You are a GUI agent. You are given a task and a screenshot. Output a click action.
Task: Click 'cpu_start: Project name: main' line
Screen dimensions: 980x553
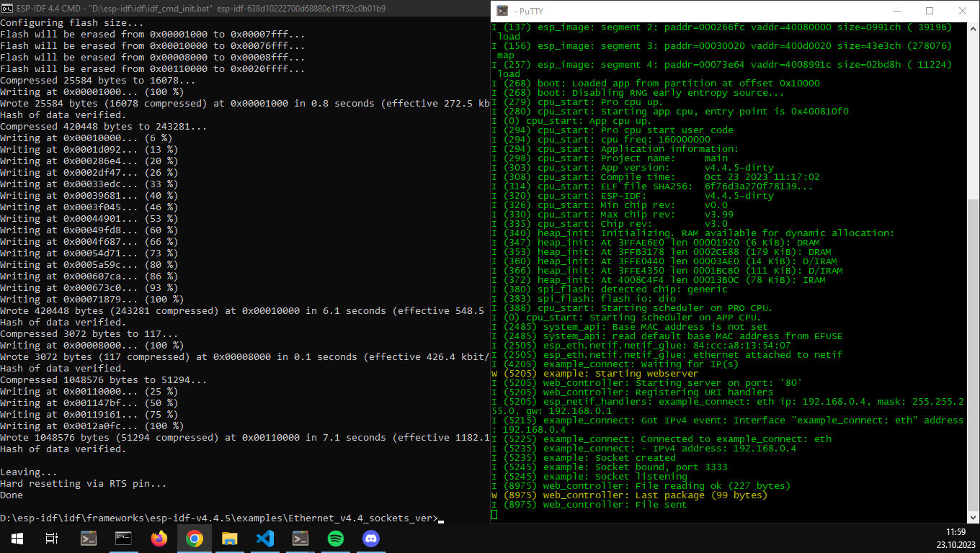click(609, 158)
